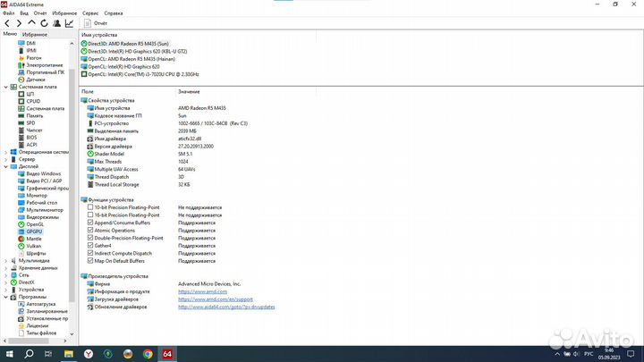Toggle Gather4 checkbox
This screenshot has width=644, height=362.
point(90,246)
